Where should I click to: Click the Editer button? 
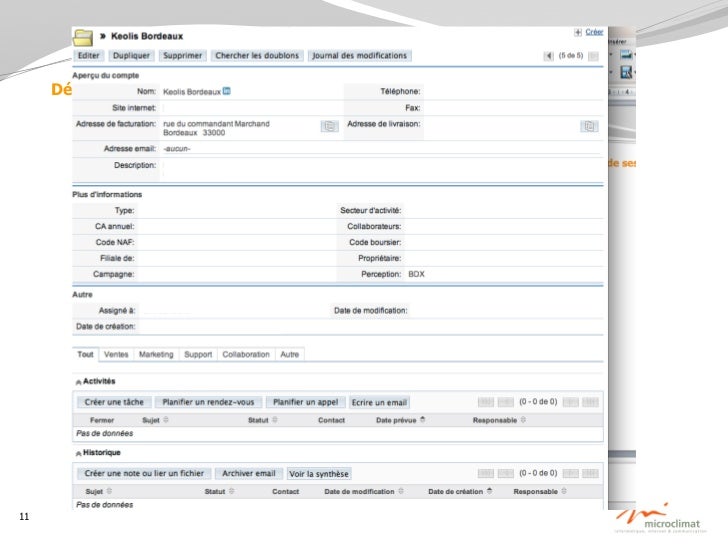(88, 56)
